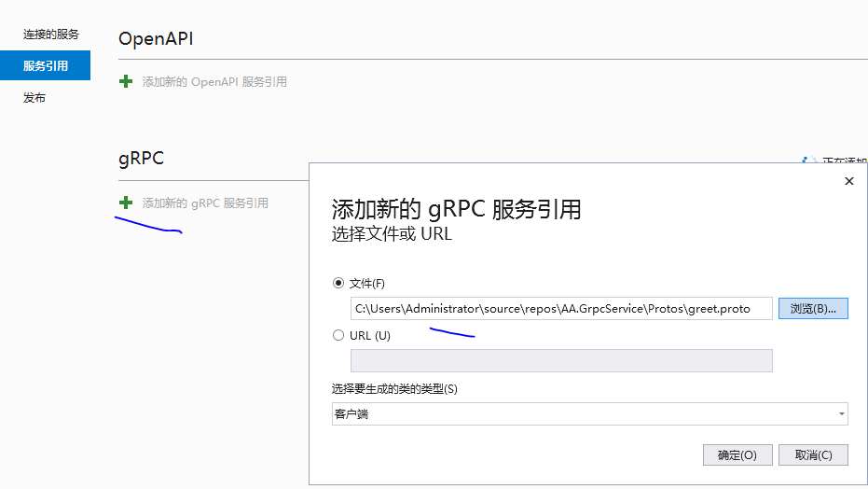Select the 服务引用 sidebar tab

[x=45, y=65]
